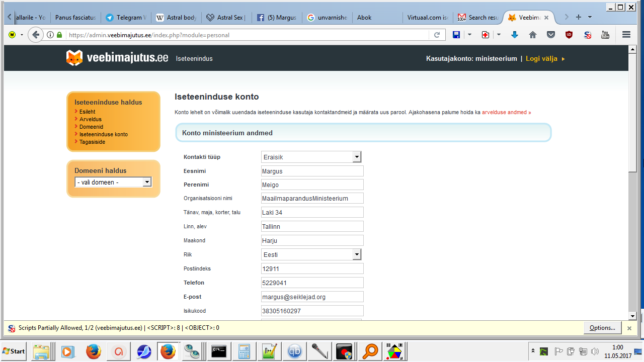
Task: Open the Iseteeninduse konto sidebar link
Action: tap(104, 134)
